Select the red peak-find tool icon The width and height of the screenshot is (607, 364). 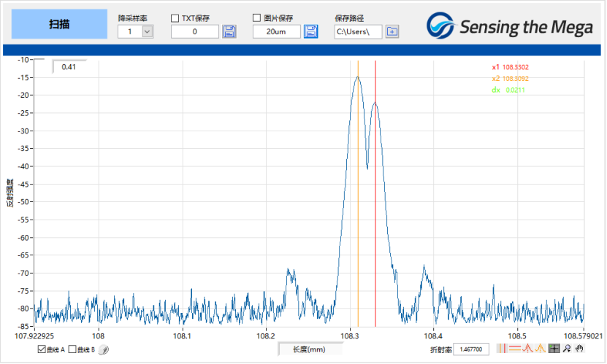coord(527,349)
